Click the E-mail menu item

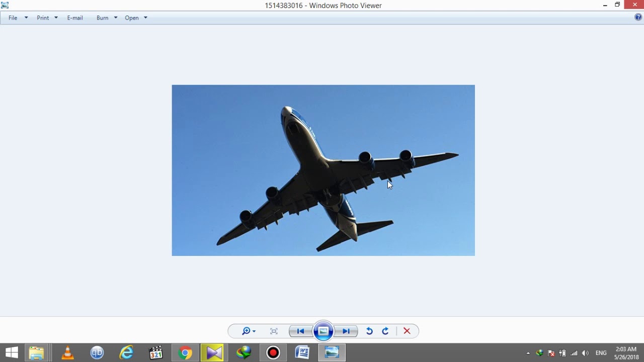pos(75,18)
